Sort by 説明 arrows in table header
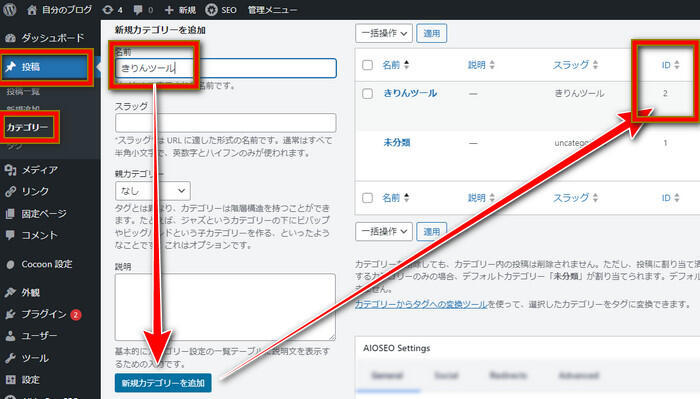The height and width of the screenshot is (399, 700). [x=492, y=65]
